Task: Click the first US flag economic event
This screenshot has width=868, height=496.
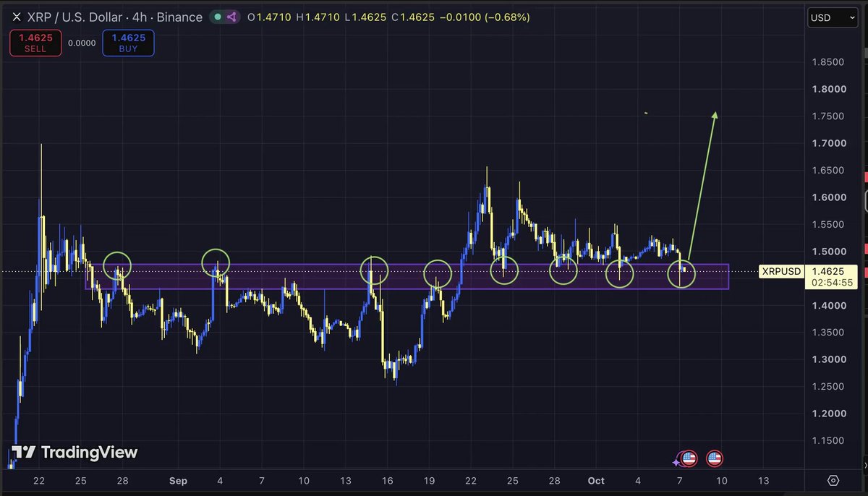Action: point(689,458)
